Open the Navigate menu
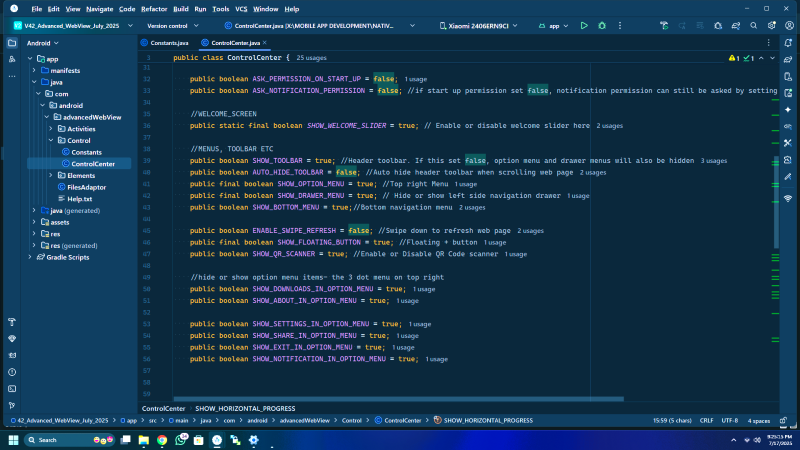800x450 pixels. 99,9
